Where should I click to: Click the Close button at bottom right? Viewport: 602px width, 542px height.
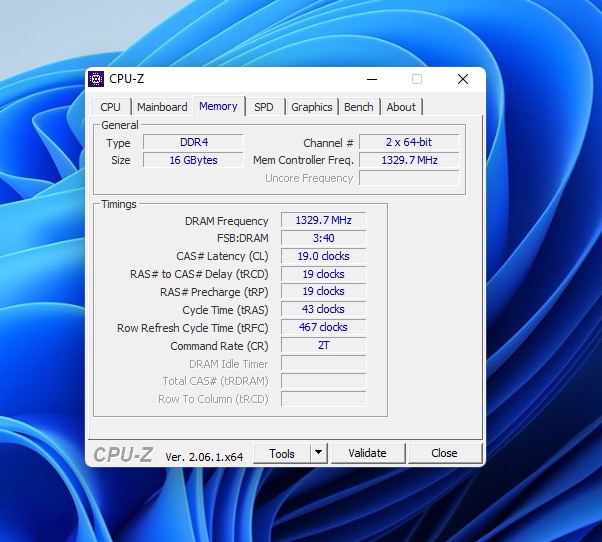tap(444, 453)
